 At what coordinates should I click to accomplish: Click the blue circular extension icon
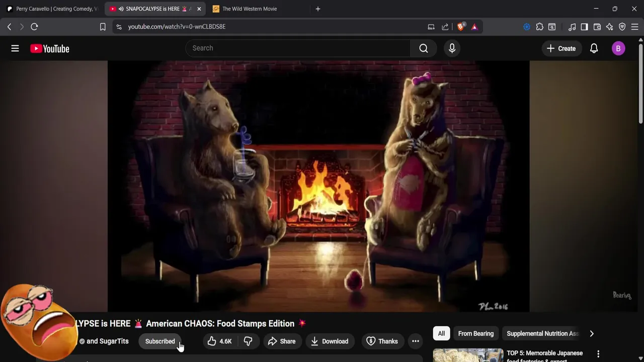527,27
